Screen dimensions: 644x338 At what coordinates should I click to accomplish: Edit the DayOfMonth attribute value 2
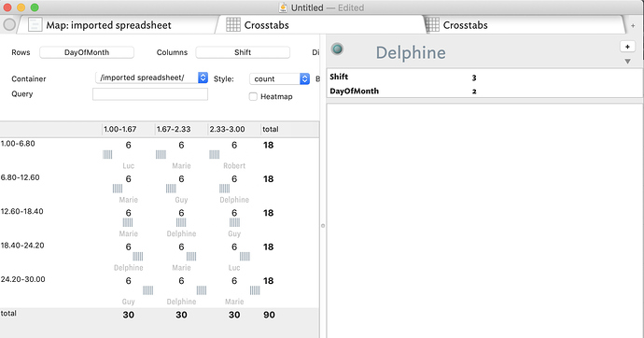coord(474,92)
